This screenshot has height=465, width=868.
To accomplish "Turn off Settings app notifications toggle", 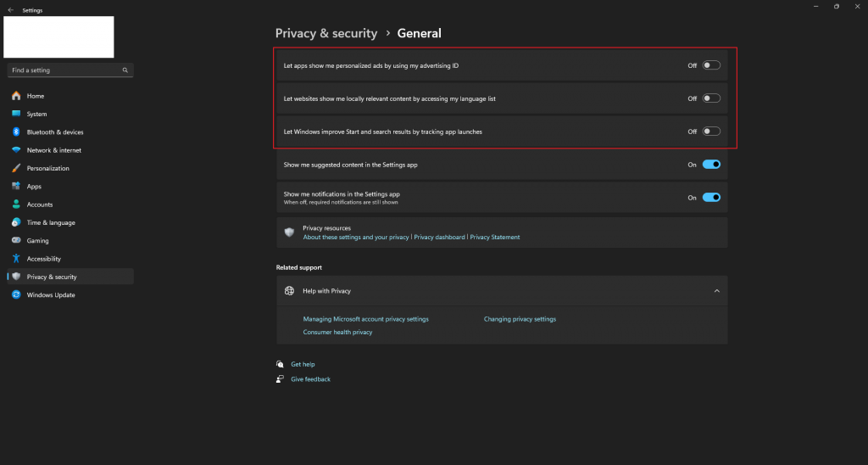I will (711, 198).
